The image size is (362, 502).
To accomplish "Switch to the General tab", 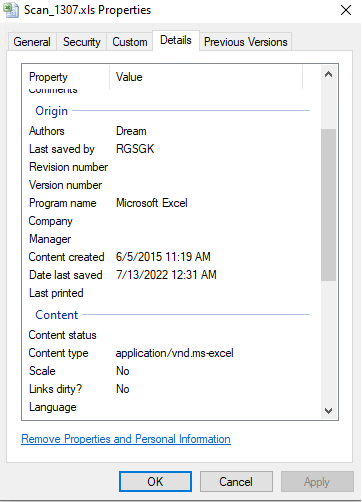I will tap(32, 42).
